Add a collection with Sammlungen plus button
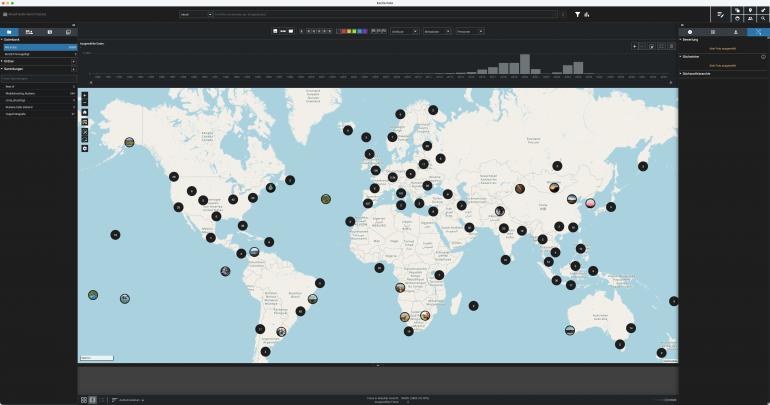Image resolution: width=770 pixels, height=405 pixels. [x=74, y=70]
